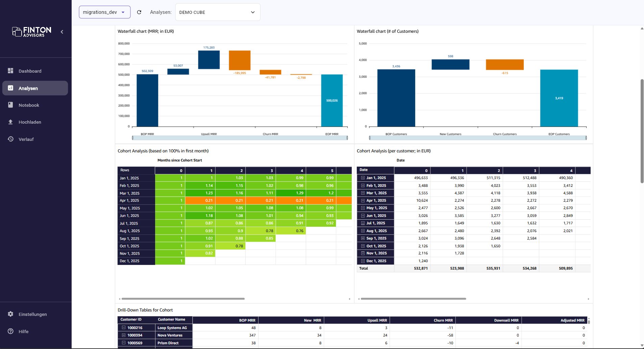644x349 pixels.
Task: Click the Analysen chart icon
Action: [x=10, y=88]
